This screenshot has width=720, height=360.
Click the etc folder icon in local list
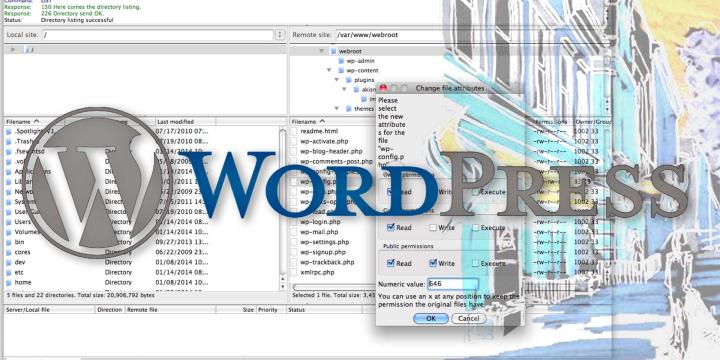point(9,272)
